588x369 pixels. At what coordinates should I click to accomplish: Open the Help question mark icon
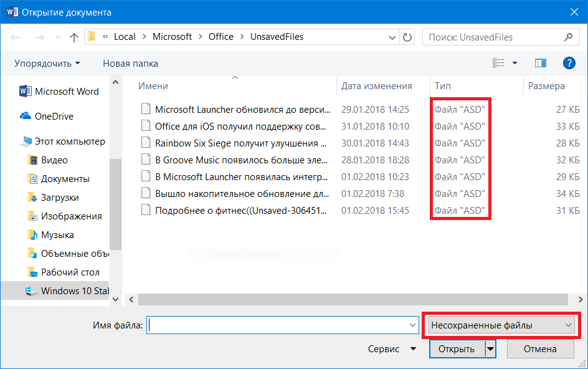569,63
